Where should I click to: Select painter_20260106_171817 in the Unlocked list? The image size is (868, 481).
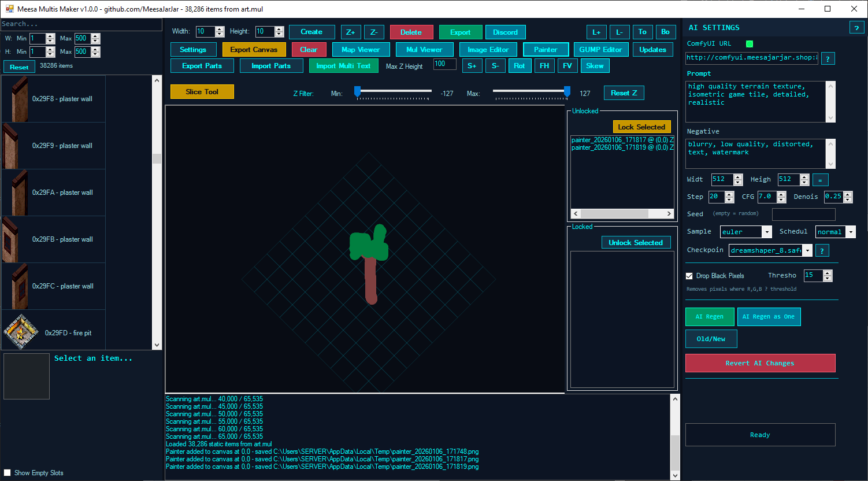click(622, 140)
